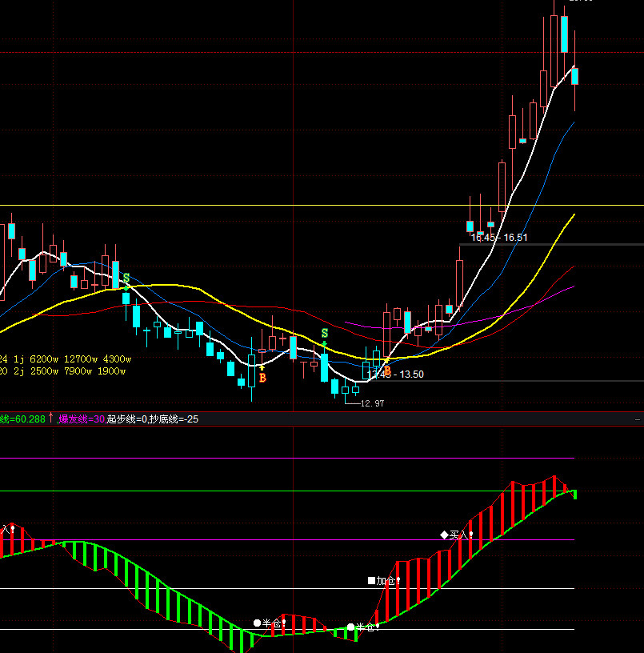This screenshot has width=644, height=653.
Task: Click the 13.43 - 13.50 price range label
Action: 395,375
